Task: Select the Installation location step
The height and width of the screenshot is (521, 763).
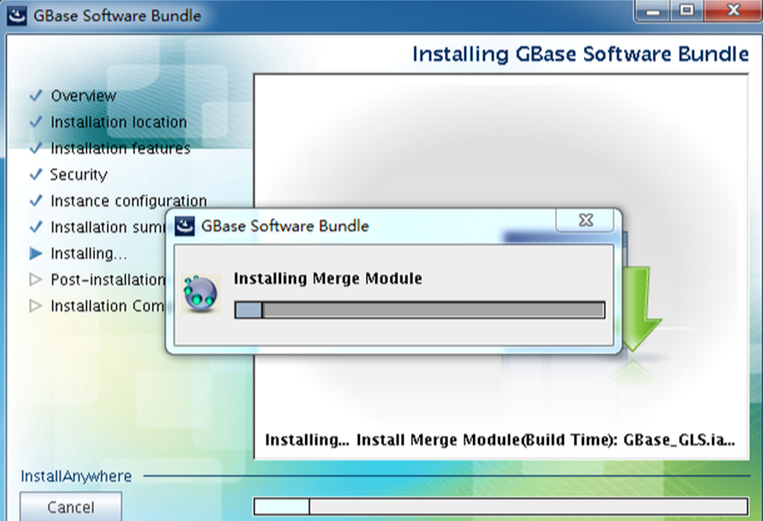Action: point(119,122)
